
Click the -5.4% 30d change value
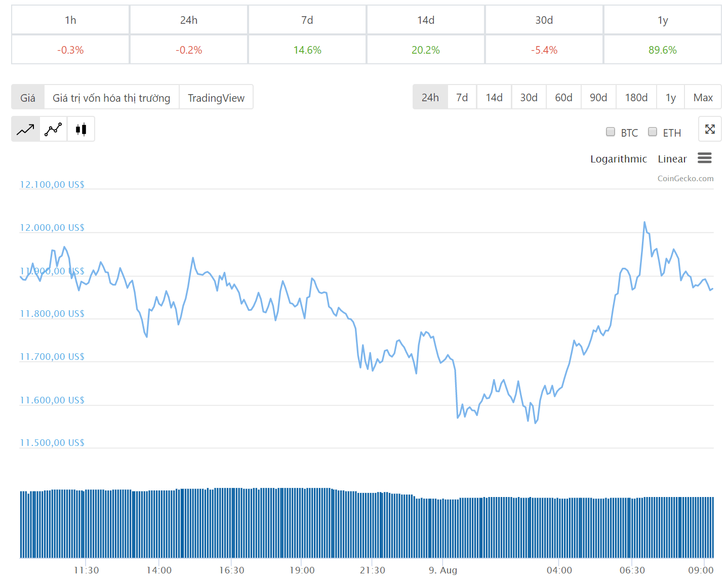click(544, 50)
